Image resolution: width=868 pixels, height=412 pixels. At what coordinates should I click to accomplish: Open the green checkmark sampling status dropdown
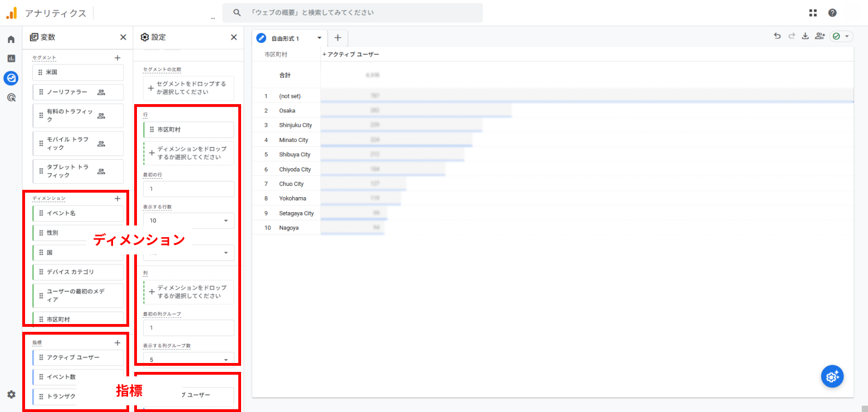pos(841,36)
